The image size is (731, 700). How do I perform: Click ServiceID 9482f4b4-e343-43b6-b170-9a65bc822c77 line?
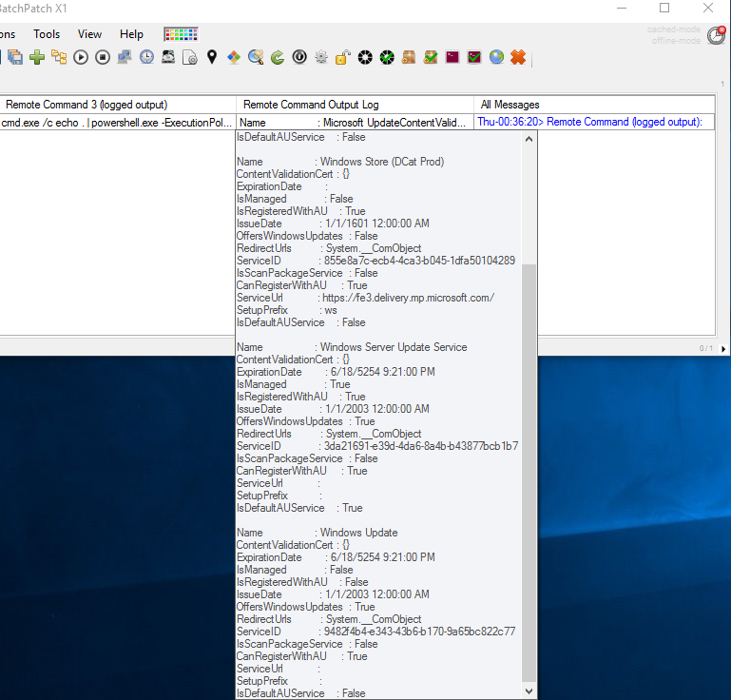pos(375,632)
